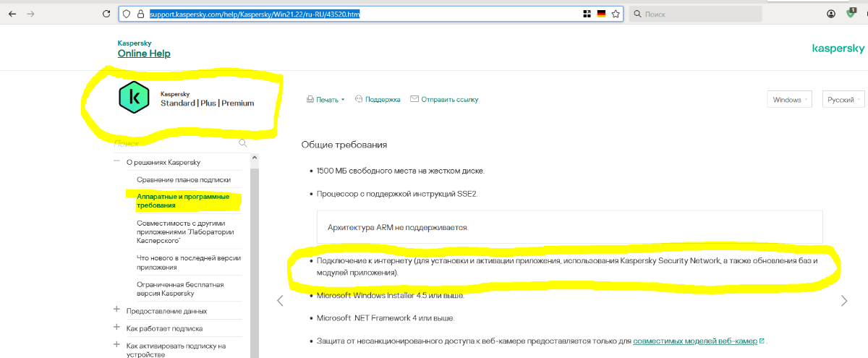
Task: Click the green hexagon Kaspersky product icon
Action: (133, 98)
